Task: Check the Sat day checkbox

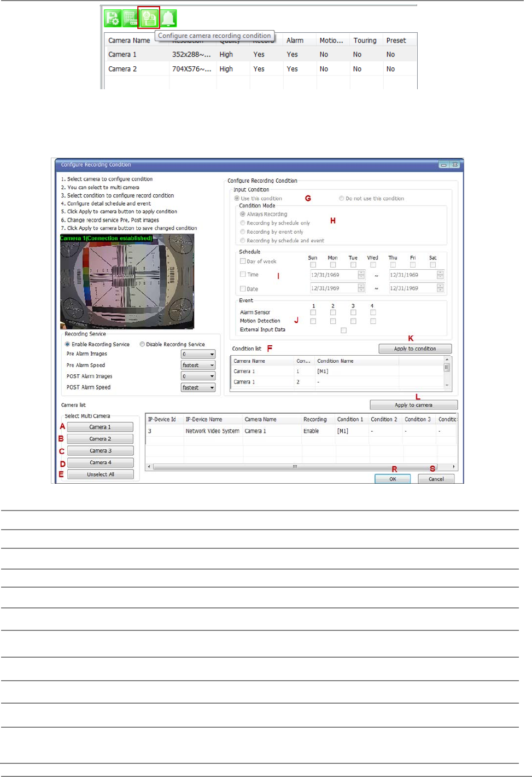Action: tap(432, 265)
